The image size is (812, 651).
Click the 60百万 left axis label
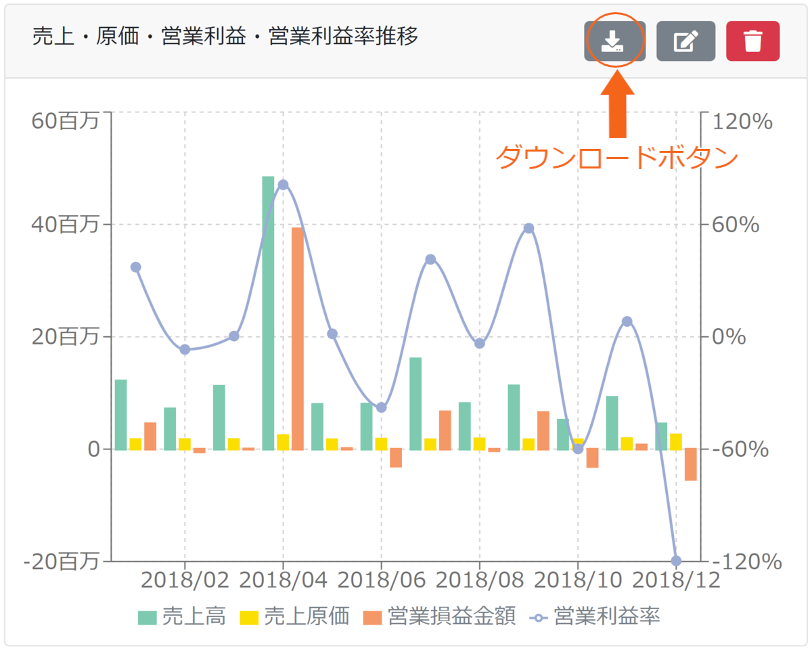tap(65, 121)
